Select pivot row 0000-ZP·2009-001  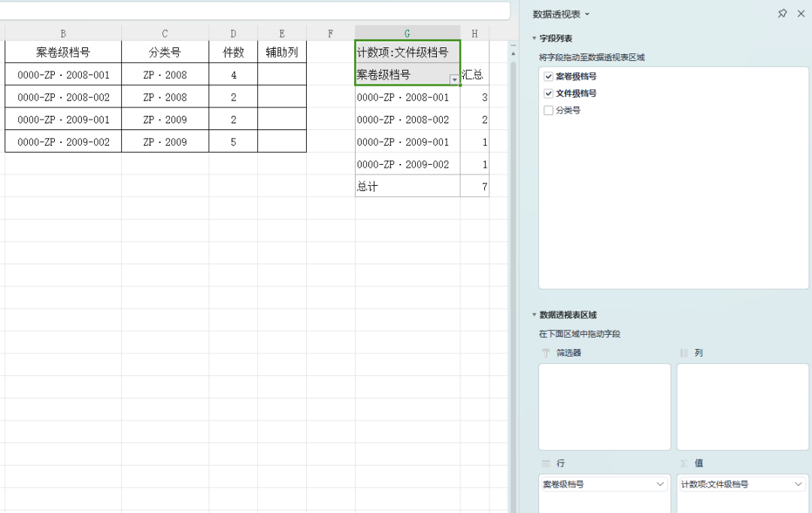click(x=407, y=142)
